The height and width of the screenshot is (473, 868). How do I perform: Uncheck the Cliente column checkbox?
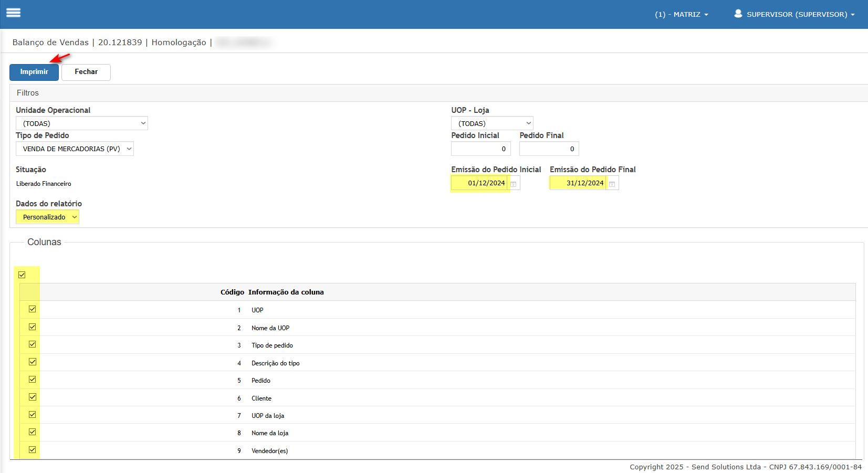tap(33, 397)
